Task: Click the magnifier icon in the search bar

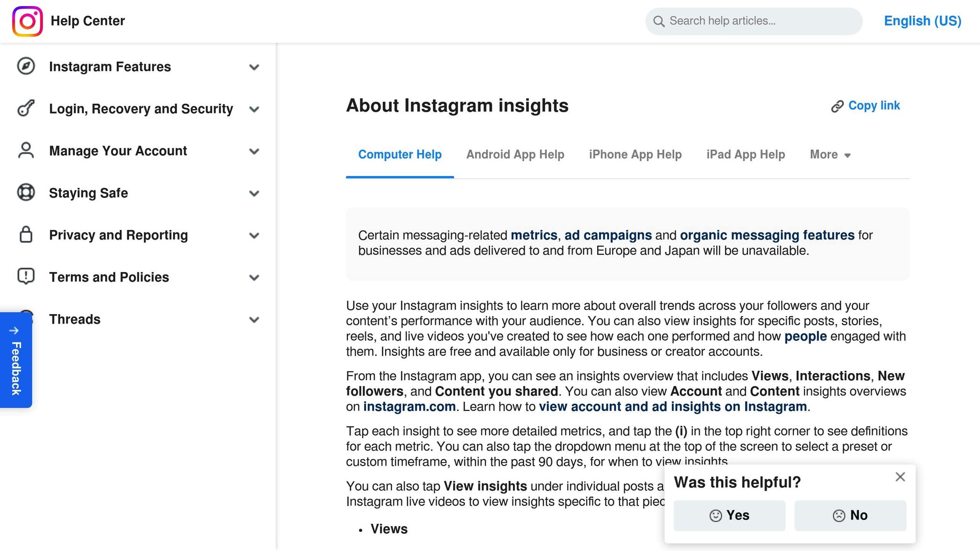Action: click(x=659, y=21)
